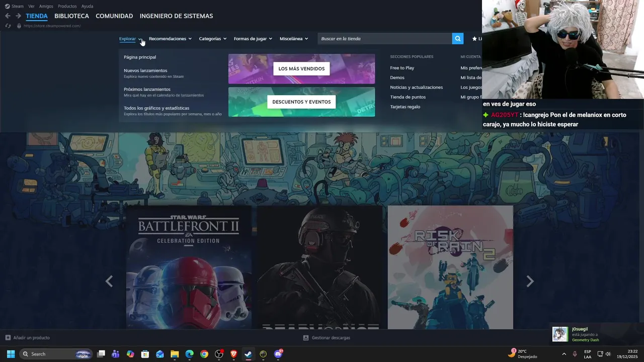The width and height of the screenshot is (644, 362).
Task: Select the Ready or Not capsule
Action: pyautogui.click(x=319, y=267)
